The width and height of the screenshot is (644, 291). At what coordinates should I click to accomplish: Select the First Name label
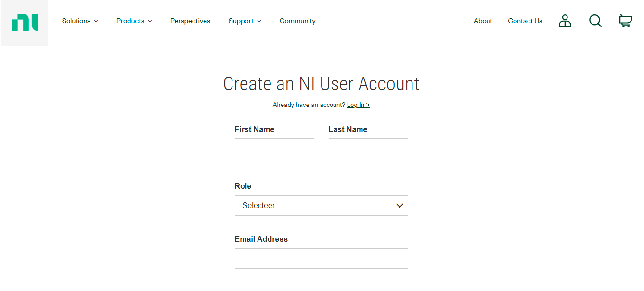click(255, 129)
